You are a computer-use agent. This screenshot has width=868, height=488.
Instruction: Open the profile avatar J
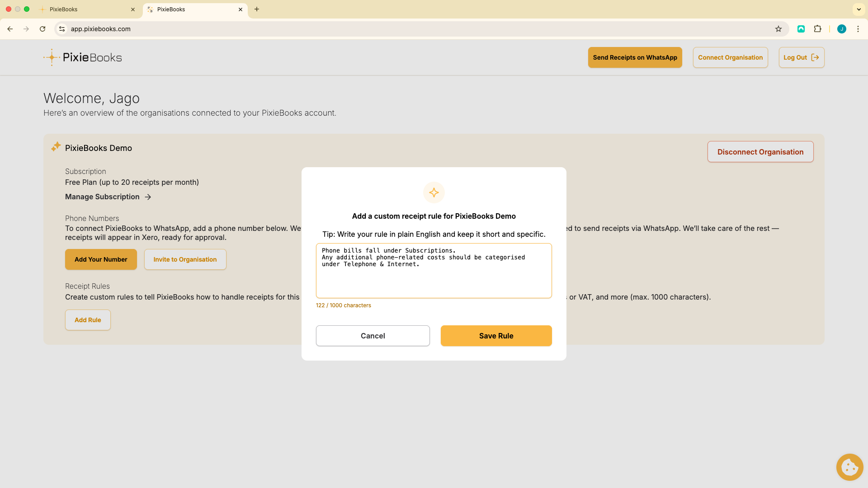841,29
